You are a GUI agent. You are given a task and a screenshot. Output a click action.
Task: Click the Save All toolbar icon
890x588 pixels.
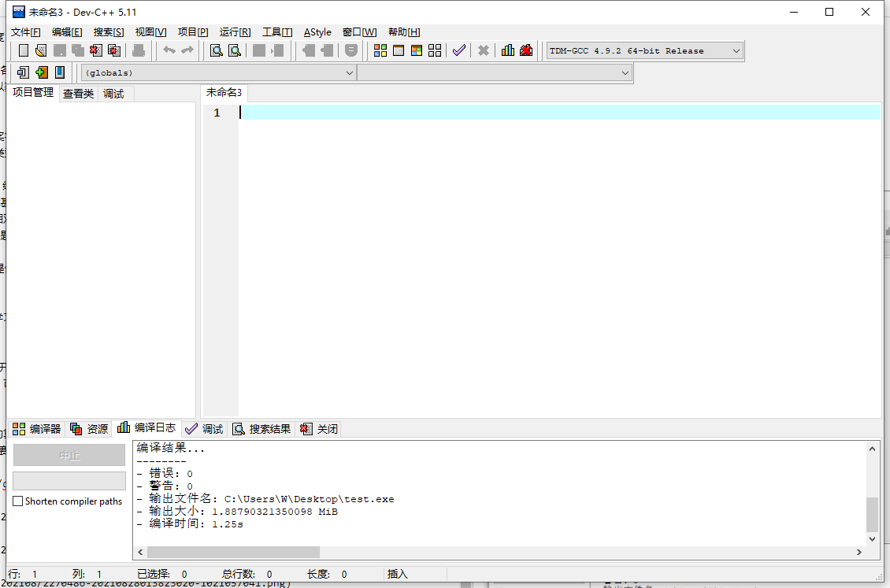click(78, 50)
